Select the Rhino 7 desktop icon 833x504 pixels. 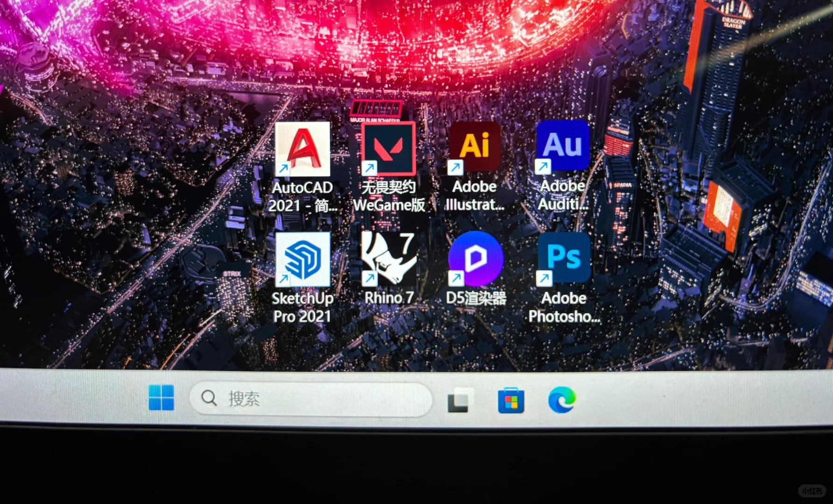[388, 258]
